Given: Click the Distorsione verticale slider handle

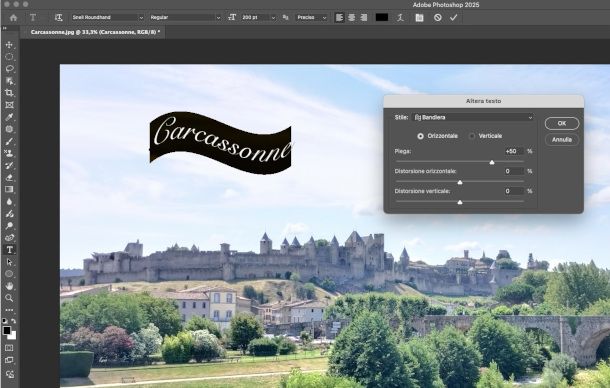Looking at the screenshot, I should coord(460,202).
